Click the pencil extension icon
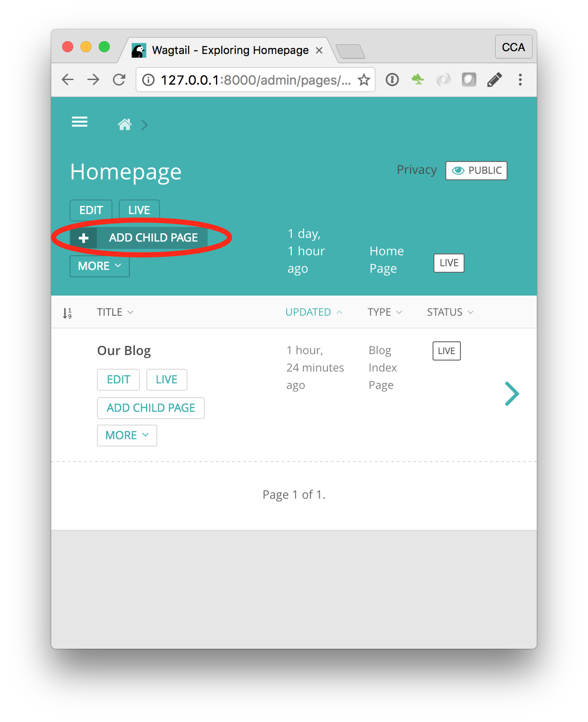 click(x=494, y=80)
